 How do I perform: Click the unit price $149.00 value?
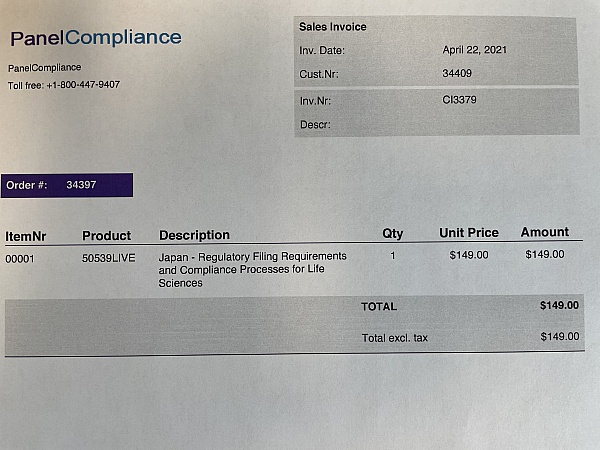point(469,255)
